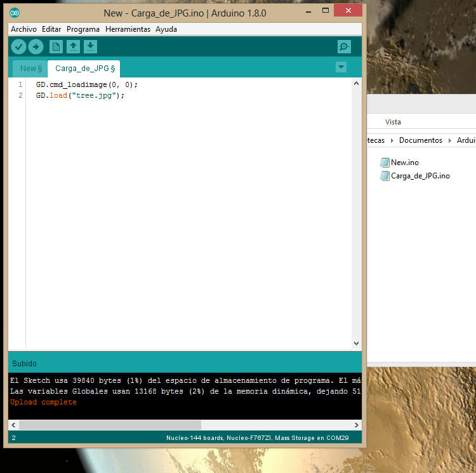
Task: Click the 'Upload complete' console message
Action: 43,402
